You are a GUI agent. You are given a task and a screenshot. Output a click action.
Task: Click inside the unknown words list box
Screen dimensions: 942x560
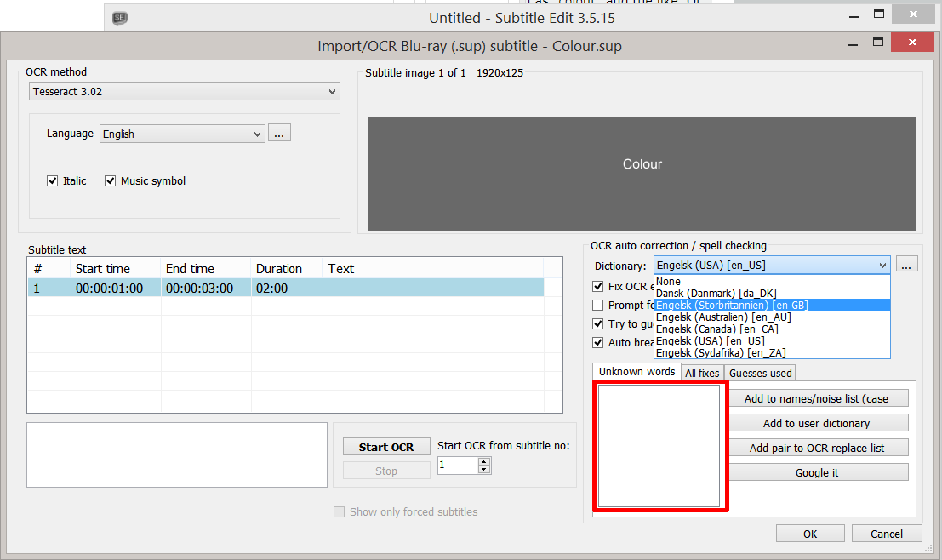coord(659,446)
